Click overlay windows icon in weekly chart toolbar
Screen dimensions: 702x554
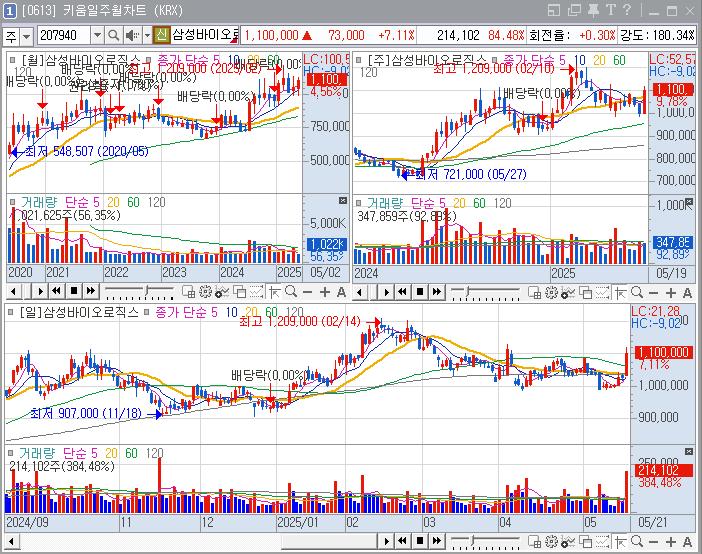click(x=586, y=292)
